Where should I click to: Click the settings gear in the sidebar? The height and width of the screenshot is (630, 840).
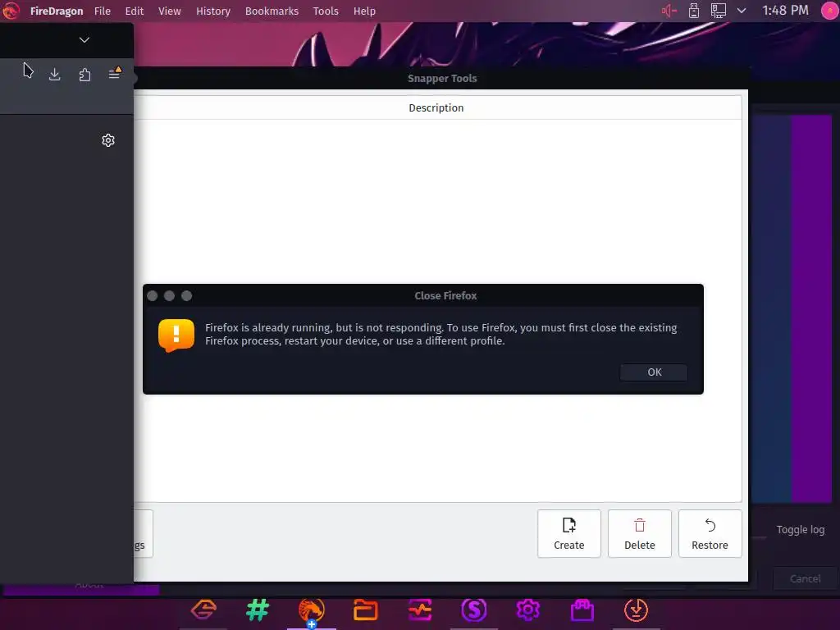(x=108, y=140)
